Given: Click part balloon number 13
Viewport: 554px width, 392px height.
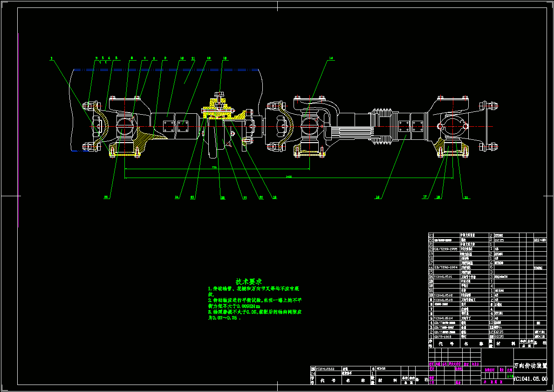Looking at the screenshot, I should (x=225, y=58).
